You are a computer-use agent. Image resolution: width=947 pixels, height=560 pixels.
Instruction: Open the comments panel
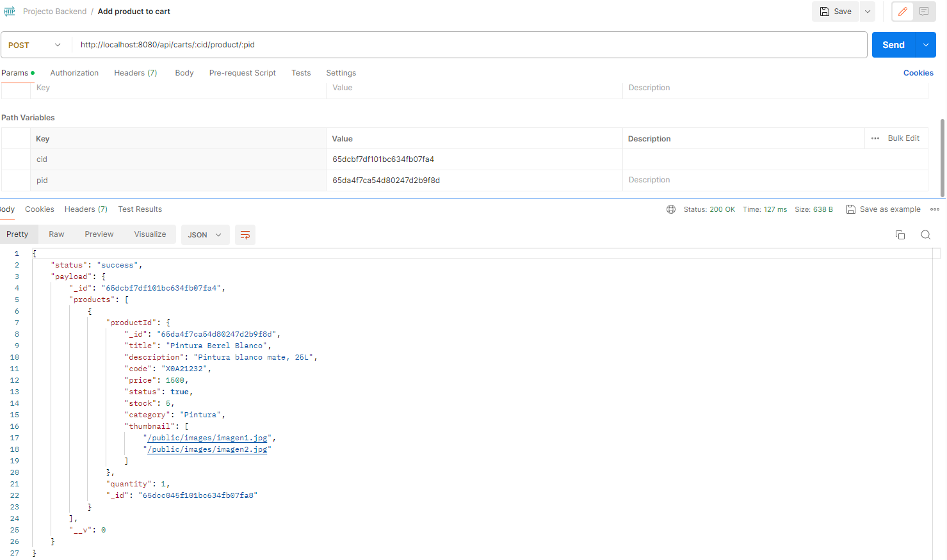[923, 11]
